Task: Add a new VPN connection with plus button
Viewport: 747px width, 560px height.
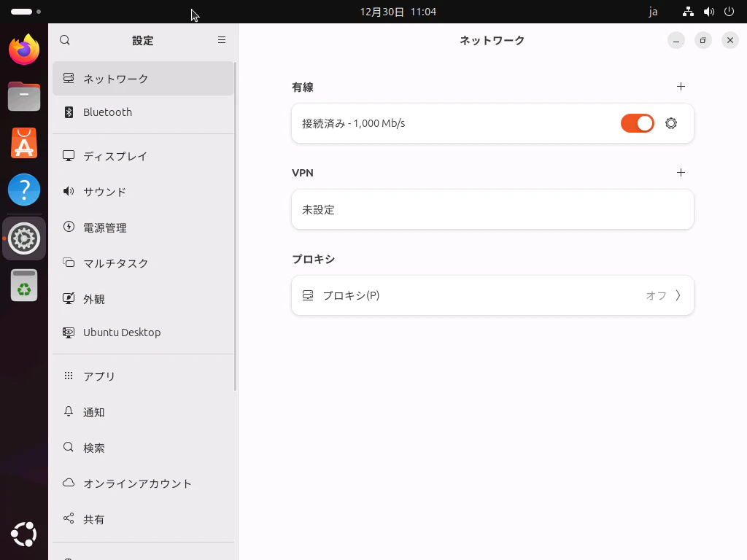Action: (x=681, y=173)
